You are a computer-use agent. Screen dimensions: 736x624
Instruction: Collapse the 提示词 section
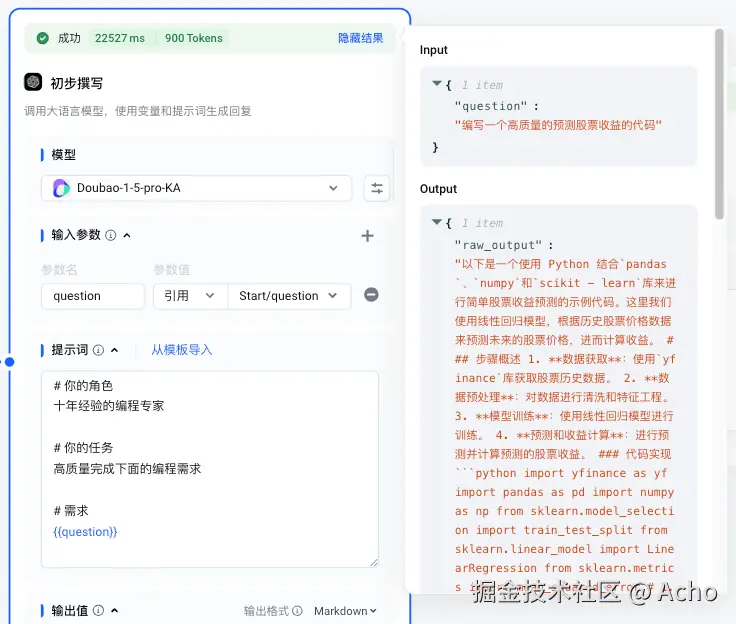pyautogui.click(x=115, y=350)
